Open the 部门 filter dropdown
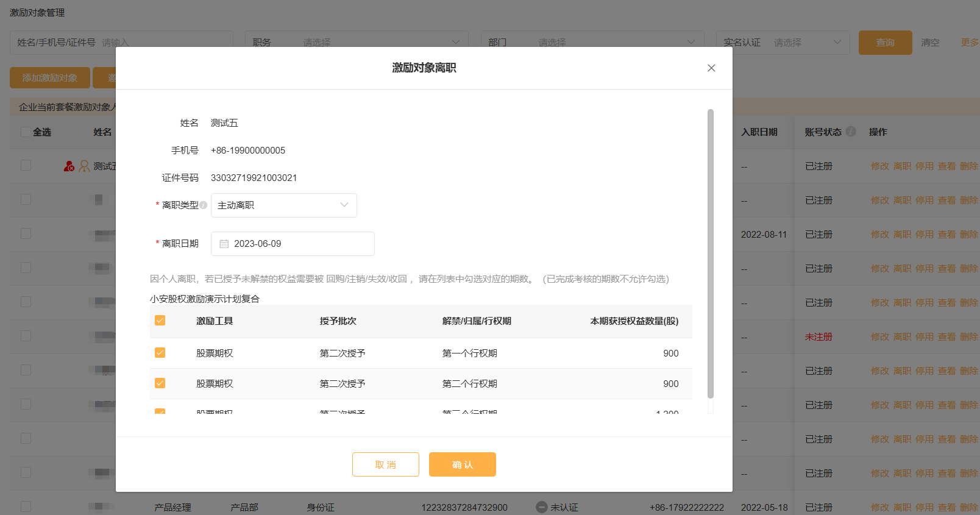 [x=592, y=43]
